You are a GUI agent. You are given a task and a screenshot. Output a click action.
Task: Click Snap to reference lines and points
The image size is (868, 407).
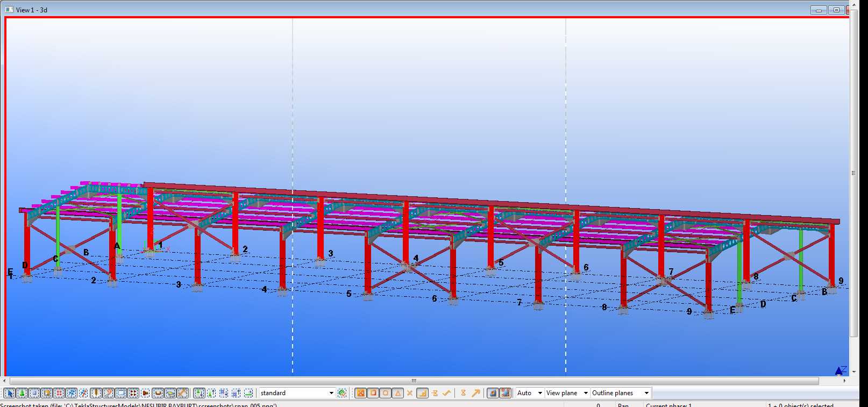493,393
